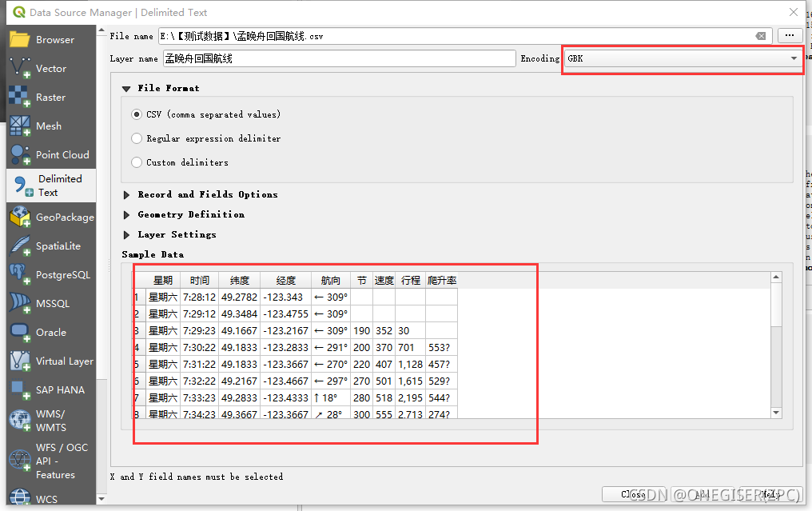Switch to the Raster tab label

(x=50, y=97)
